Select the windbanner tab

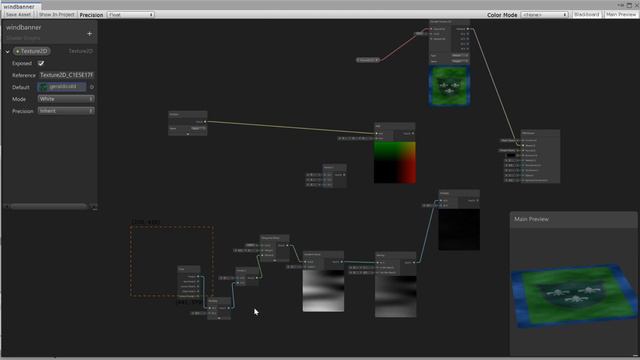(20, 7)
